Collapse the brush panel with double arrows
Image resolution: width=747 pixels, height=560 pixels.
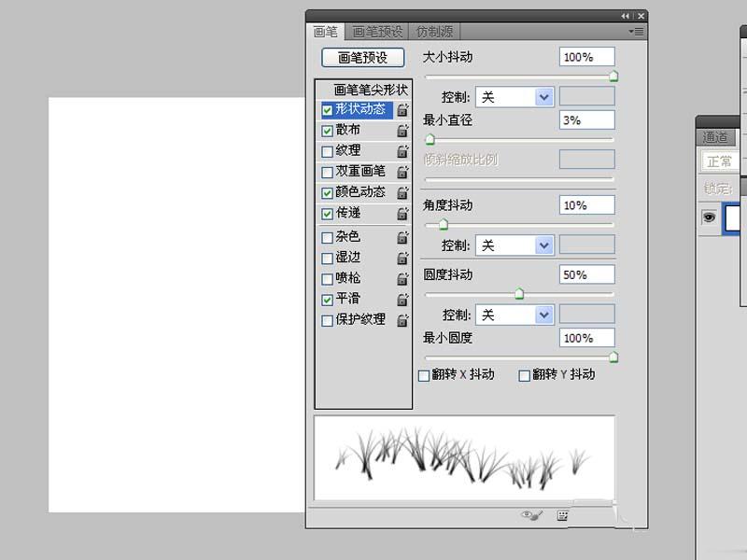point(625,17)
